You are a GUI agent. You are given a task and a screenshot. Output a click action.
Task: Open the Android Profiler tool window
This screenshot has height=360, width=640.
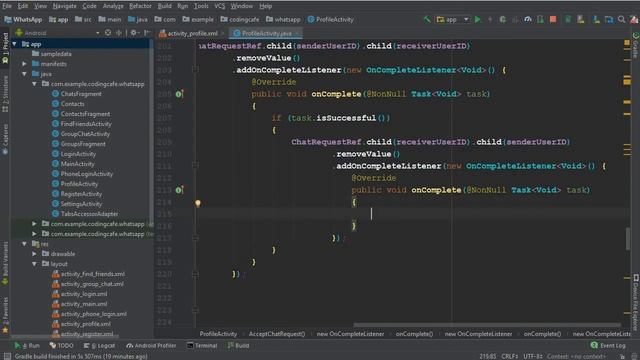[x=151, y=345]
